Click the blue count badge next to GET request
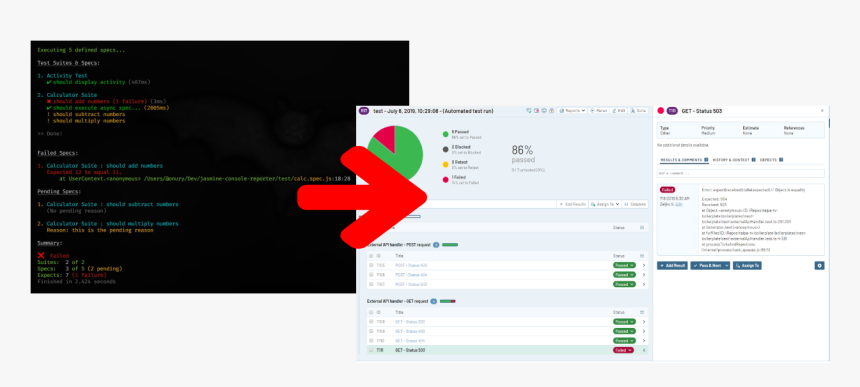Image resolution: width=860 pixels, height=387 pixels. [433, 301]
